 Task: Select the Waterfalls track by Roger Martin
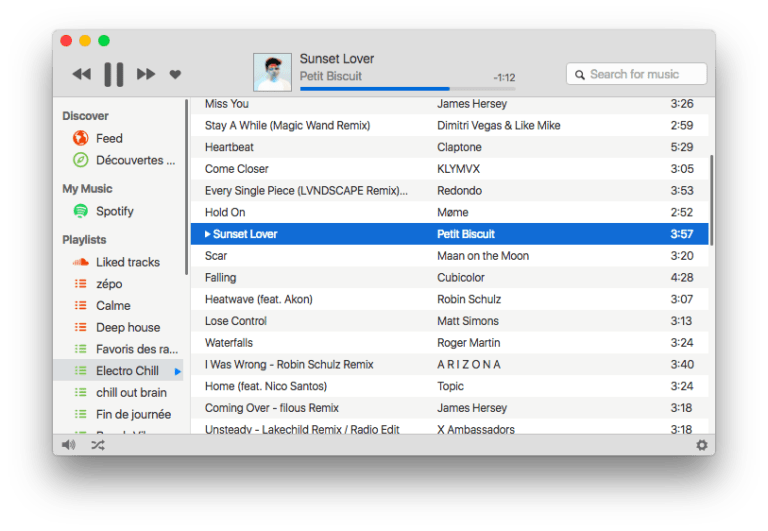coord(449,343)
